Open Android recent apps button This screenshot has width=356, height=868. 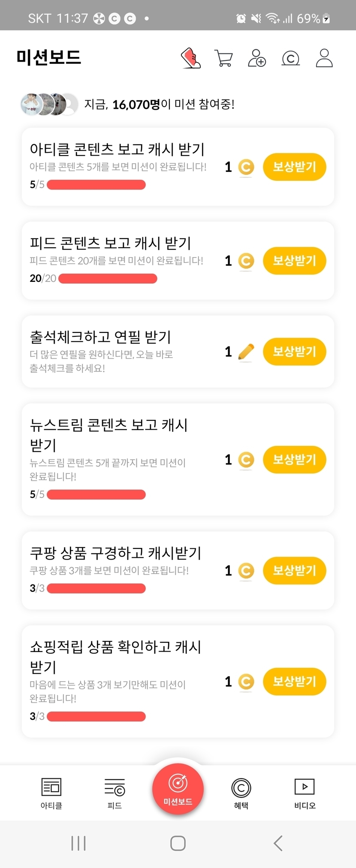click(x=78, y=843)
